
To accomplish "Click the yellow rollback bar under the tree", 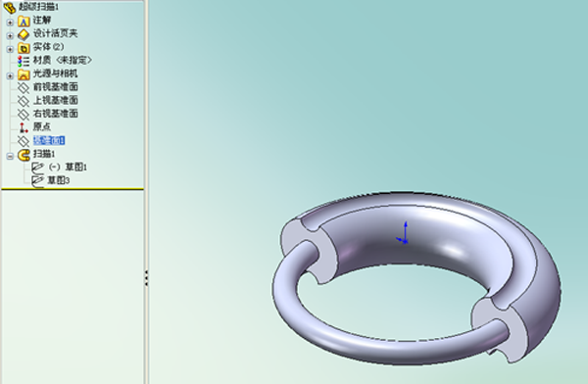I will pos(73,189).
